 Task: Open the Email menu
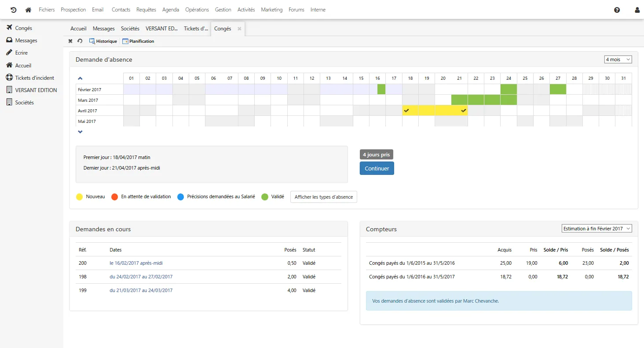point(98,10)
